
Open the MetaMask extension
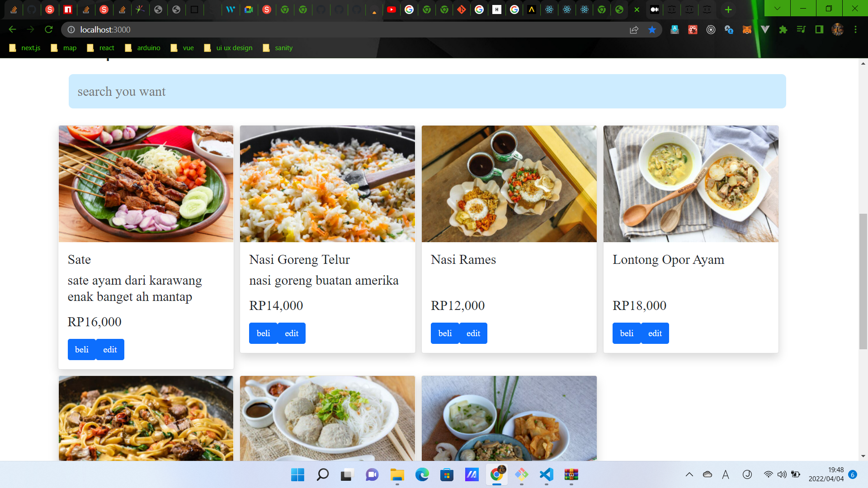747,29
